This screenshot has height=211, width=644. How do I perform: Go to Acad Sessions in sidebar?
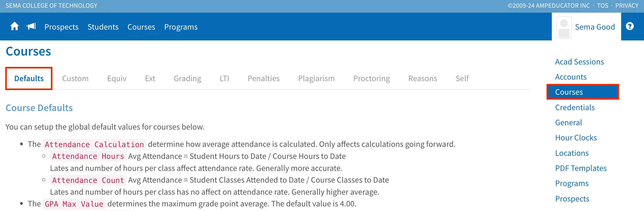(579, 62)
